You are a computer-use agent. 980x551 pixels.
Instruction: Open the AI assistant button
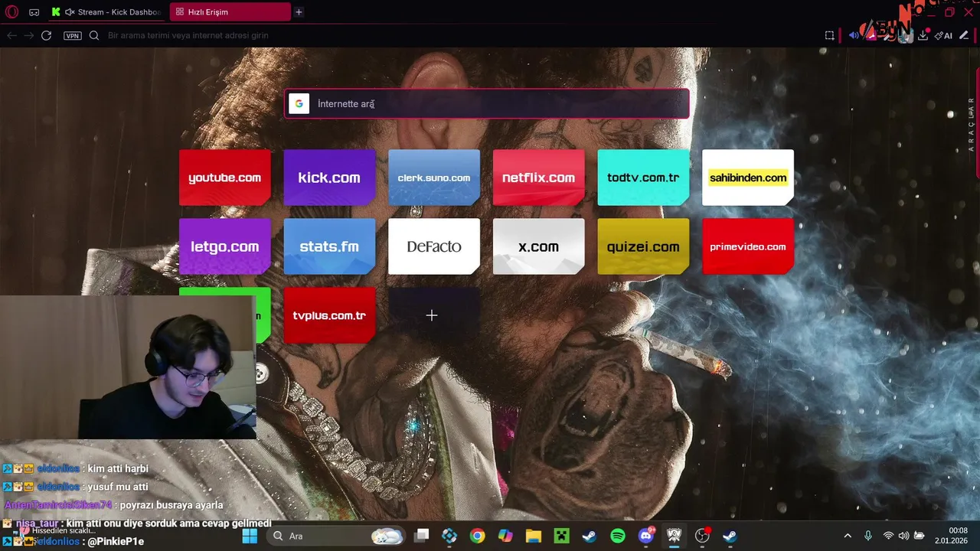944,35
